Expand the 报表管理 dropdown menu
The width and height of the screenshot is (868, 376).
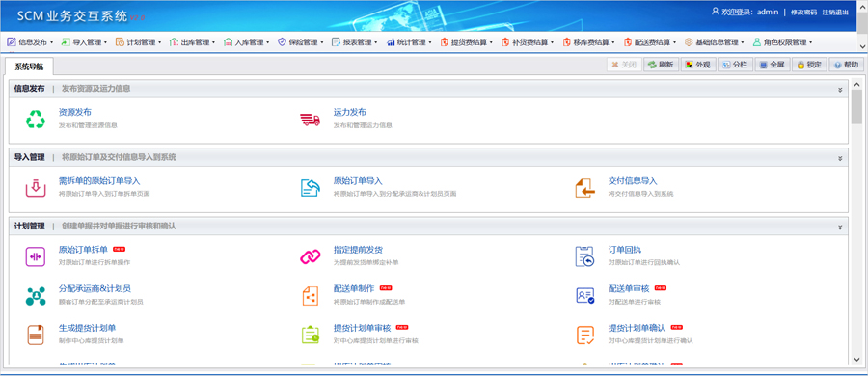pos(355,42)
